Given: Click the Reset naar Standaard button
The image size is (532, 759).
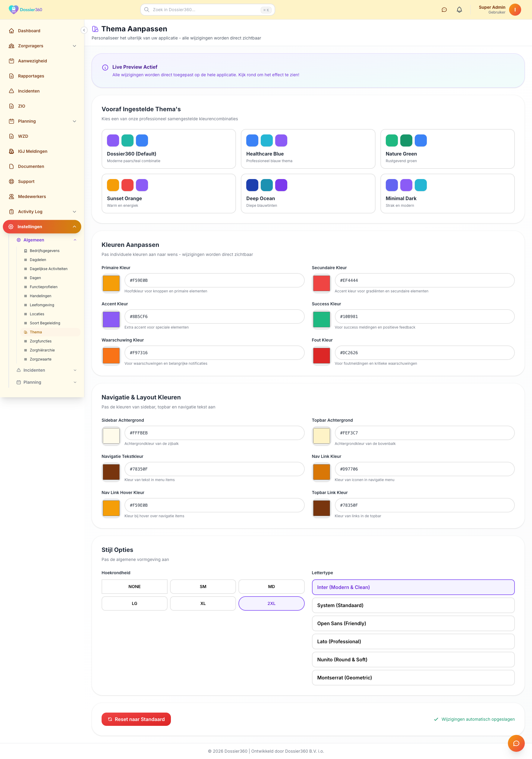Looking at the screenshot, I should (x=136, y=719).
